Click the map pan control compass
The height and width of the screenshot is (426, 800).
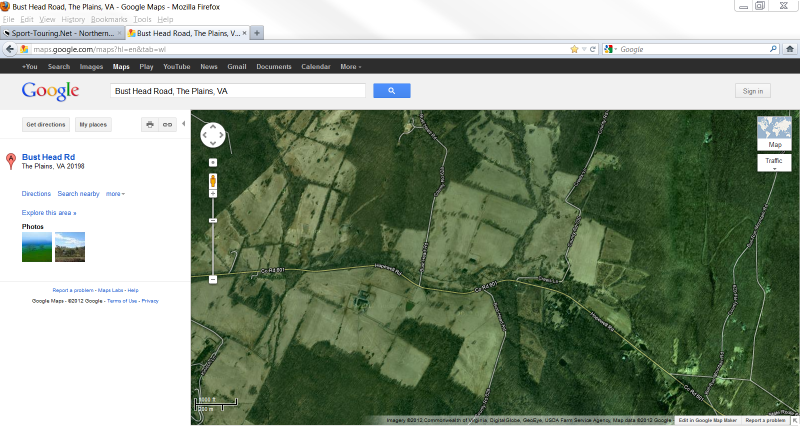pyautogui.click(x=213, y=135)
